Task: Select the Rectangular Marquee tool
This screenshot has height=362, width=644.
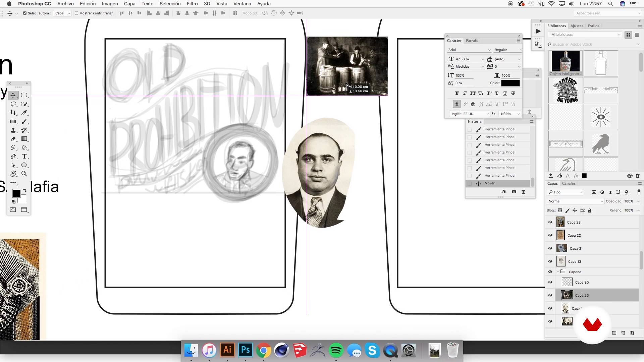Action: coord(24,96)
